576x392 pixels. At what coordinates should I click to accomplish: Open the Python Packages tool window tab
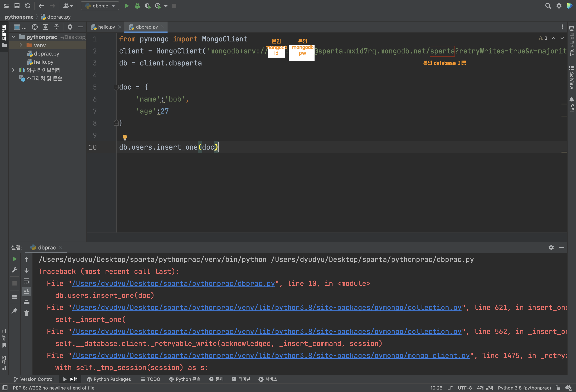point(109,379)
